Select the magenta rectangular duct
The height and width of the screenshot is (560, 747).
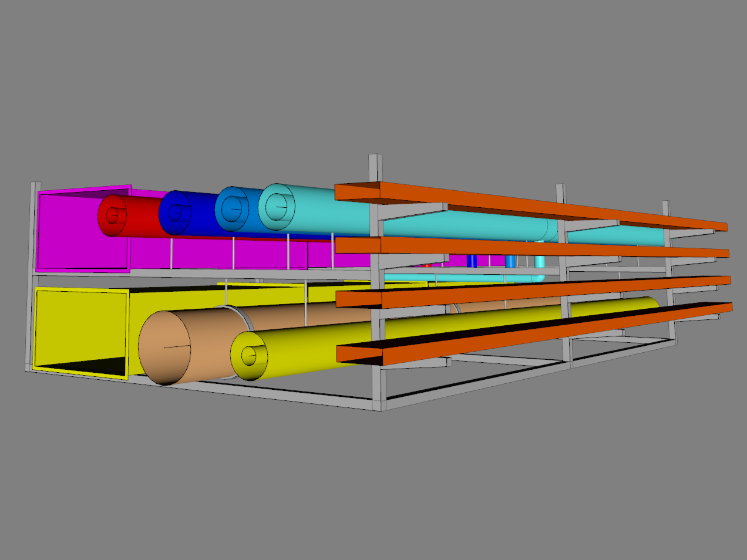tap(83, 229)
